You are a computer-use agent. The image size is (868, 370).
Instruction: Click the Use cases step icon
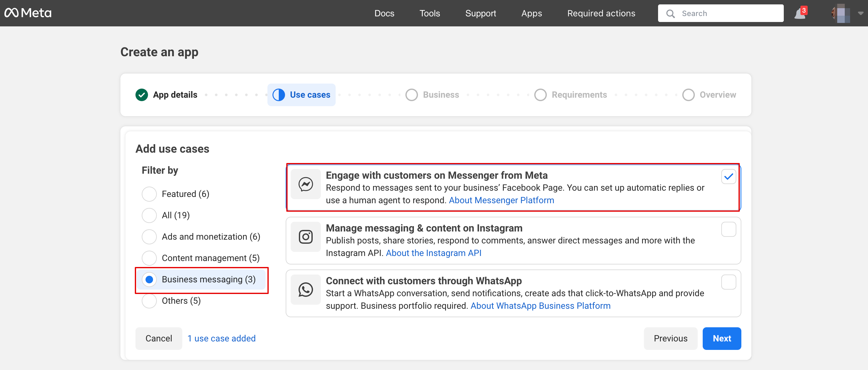[279, 95]
